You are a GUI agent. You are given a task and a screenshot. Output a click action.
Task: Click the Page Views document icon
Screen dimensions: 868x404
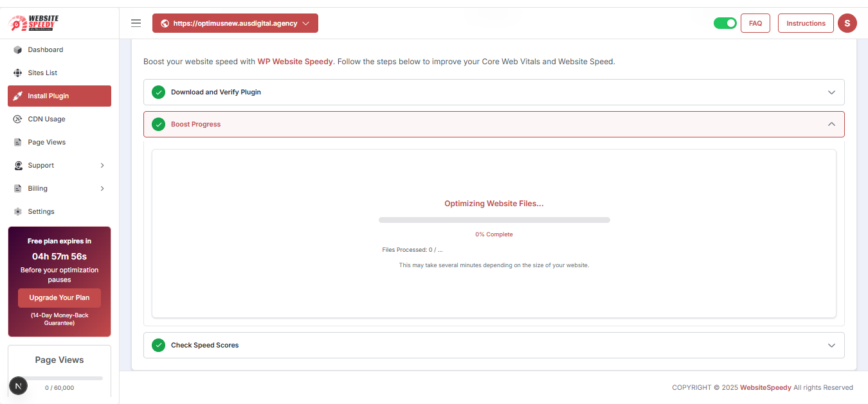pyautogui.click(x=18, y=142)
